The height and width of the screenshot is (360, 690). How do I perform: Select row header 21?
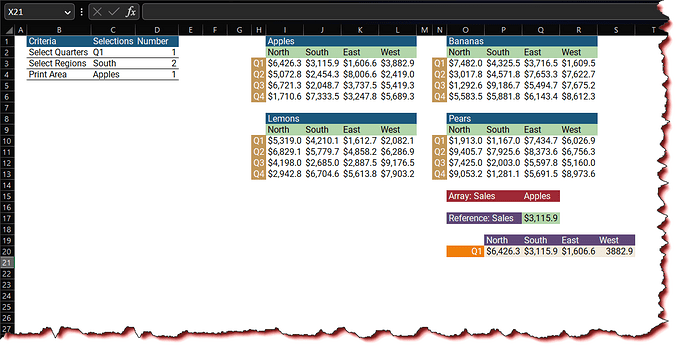coord(7,263)
